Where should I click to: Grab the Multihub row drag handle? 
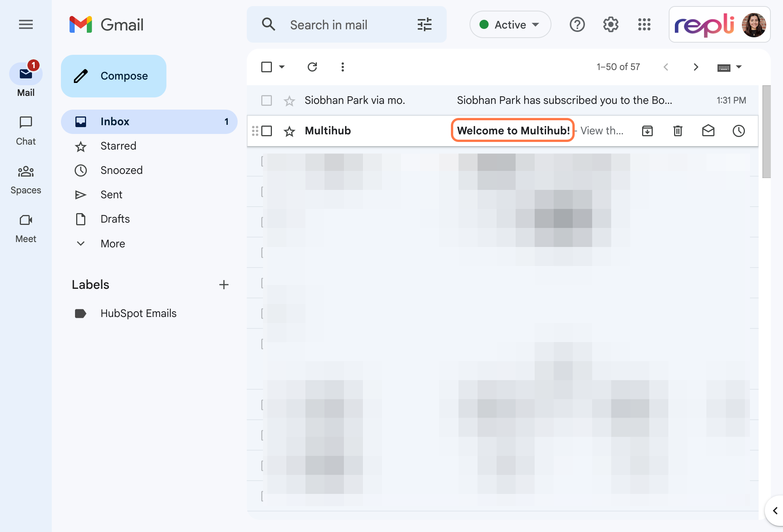click(255, 131)
